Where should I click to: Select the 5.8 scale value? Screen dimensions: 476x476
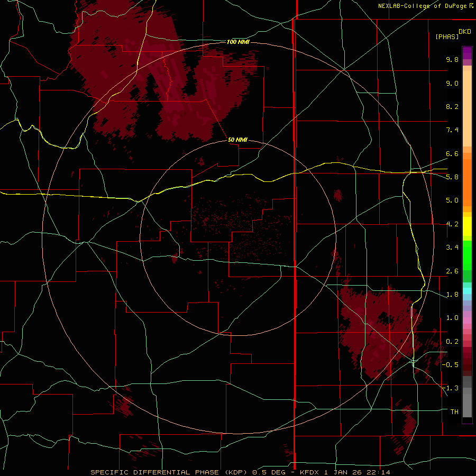[452, 177]
